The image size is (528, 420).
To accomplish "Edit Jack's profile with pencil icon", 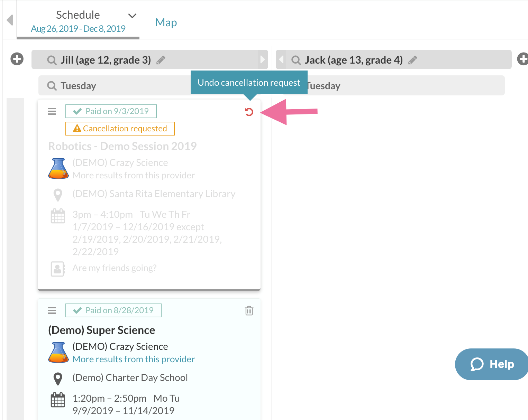I will (x=412, y=60).
